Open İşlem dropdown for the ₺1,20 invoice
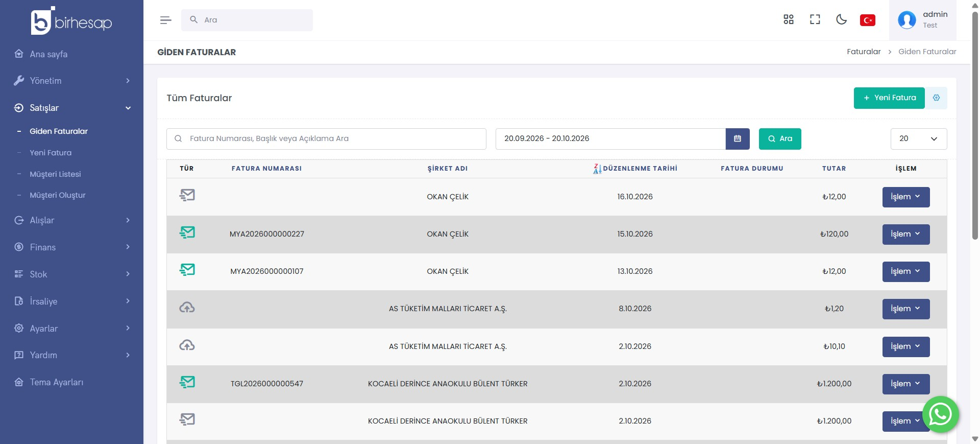Viewport: 980px width, 444px height. pyautogui.click(x=906, y=309)
